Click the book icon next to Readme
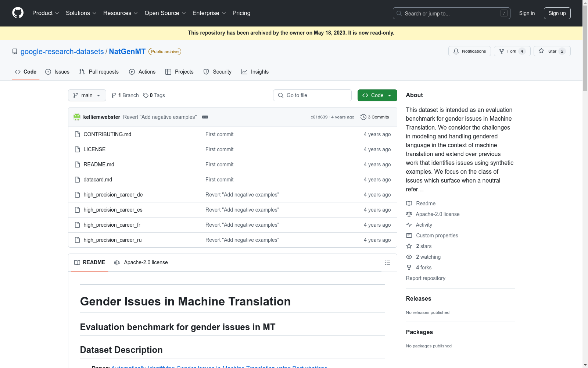Screen dimensions: 588x368 (x=409, y=204)
